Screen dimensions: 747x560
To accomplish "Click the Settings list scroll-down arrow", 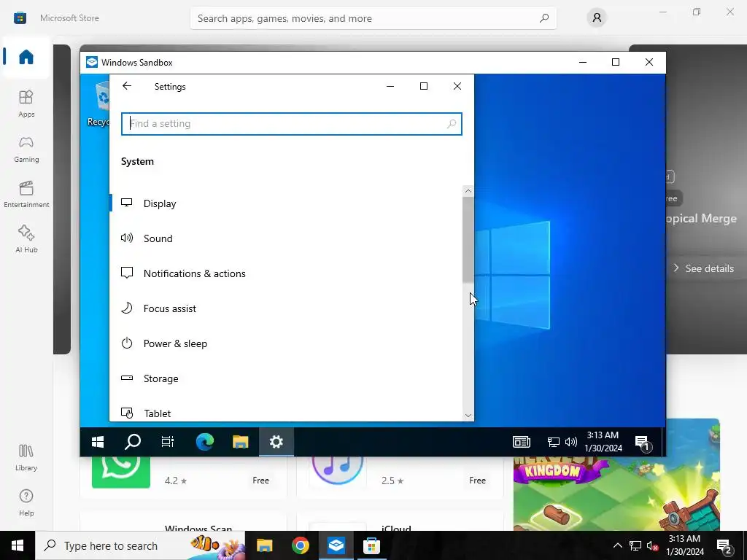I will 468,416.
